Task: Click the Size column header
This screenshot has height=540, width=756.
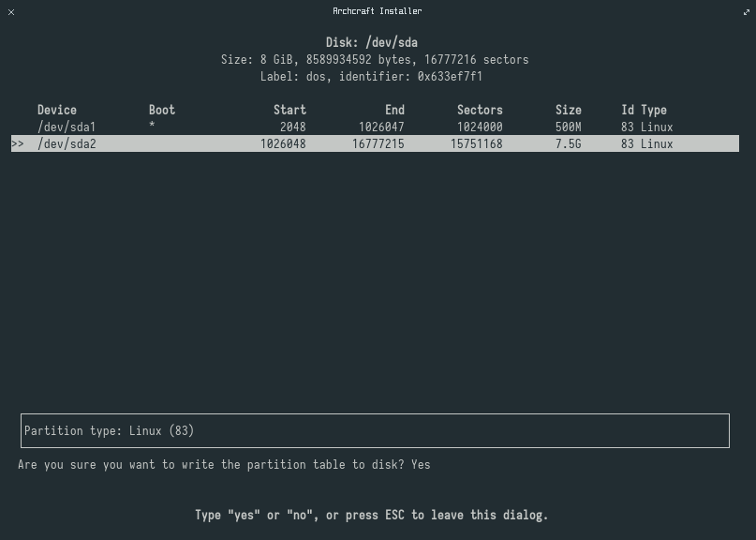Action: (569, 110)
